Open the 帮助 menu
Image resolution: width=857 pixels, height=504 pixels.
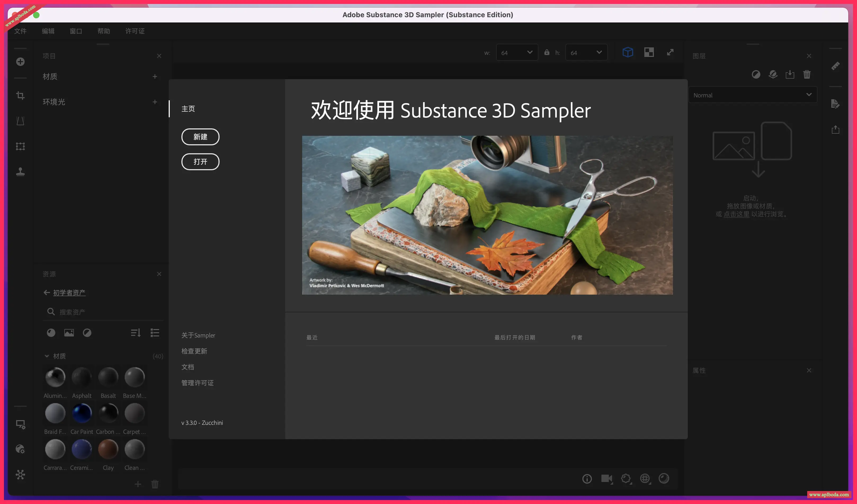coord(104,31)
